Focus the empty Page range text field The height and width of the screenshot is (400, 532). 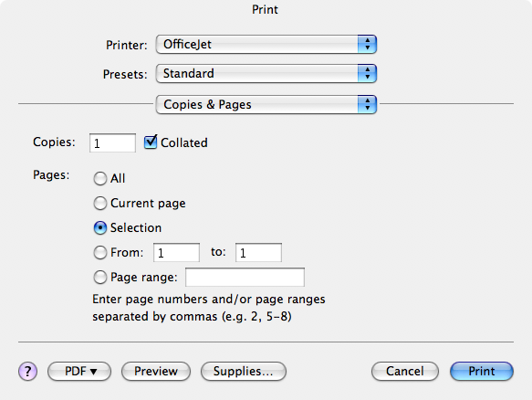point(245,277)
